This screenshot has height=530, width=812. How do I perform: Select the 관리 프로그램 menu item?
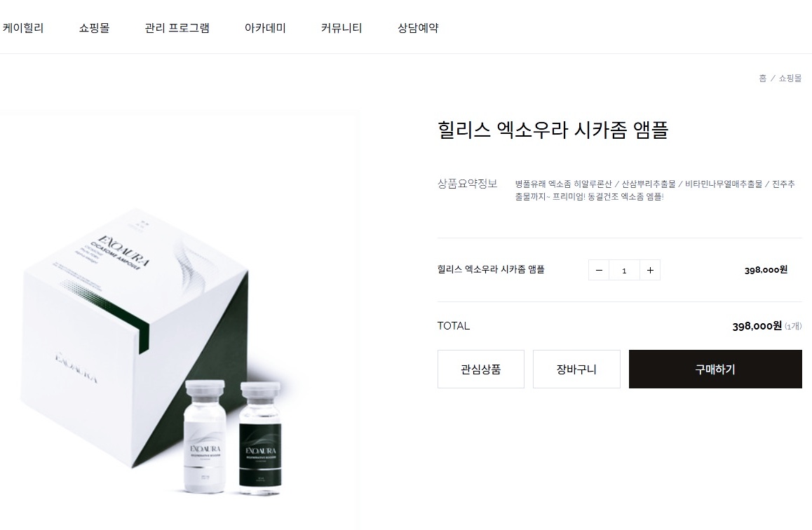177,28
